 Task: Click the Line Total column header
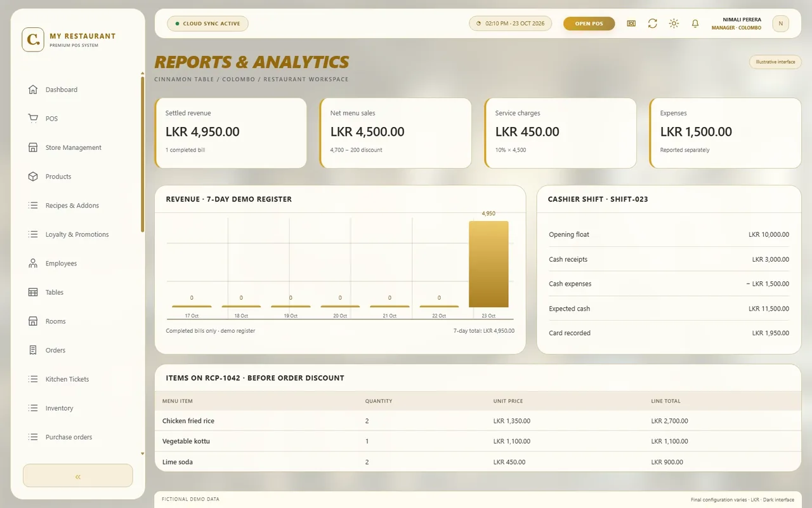(x=665, y=401)
